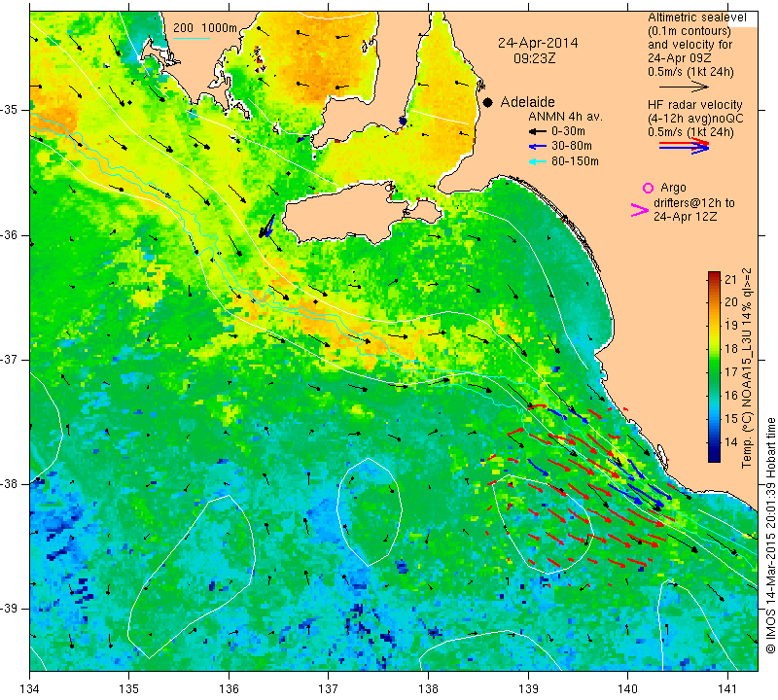Click the black 0-30m ANMN legend arrow
The height and width of the screenshot is (700, 778).
[537, 132]
